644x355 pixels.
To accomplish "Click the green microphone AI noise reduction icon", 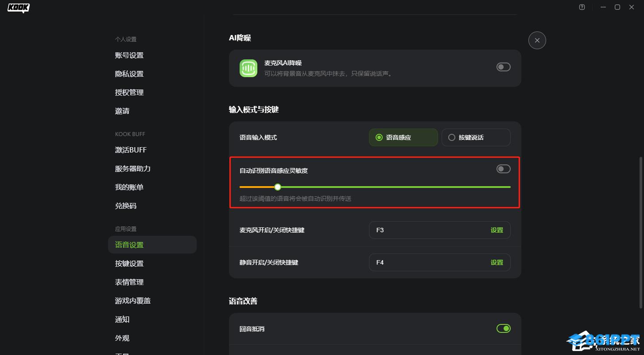I will (x=248, y=68).
